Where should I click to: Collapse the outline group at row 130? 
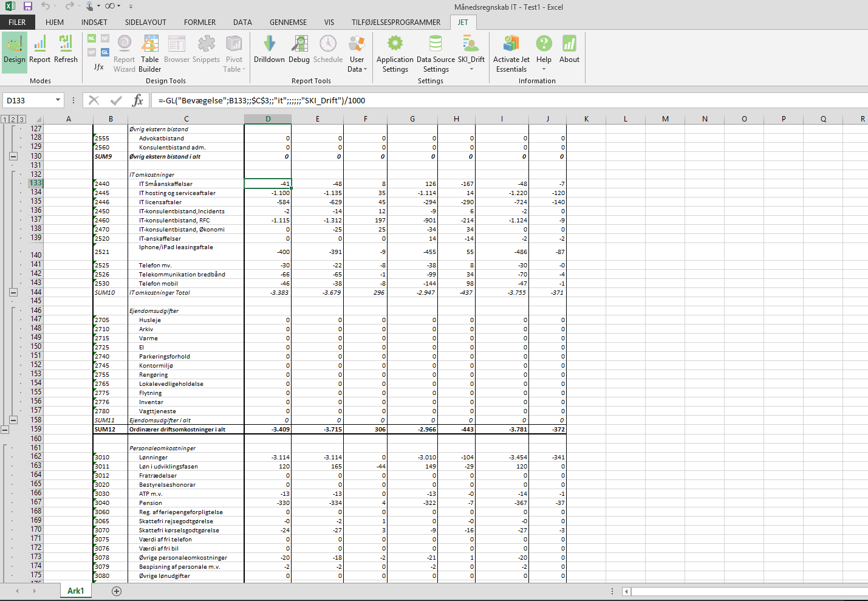[13, 156]
